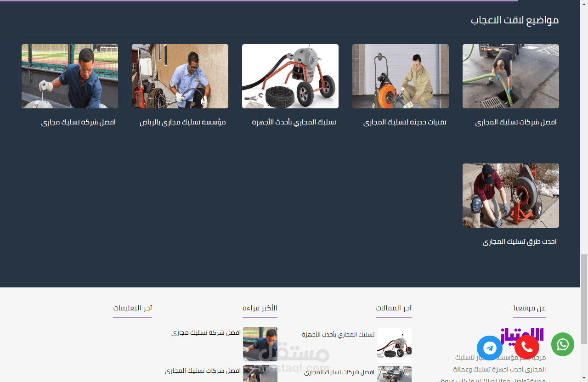Screen dimensions: 588x382
Task: Open the card title افضل شركات تسليك المجارى
Action: coord(516,123)
